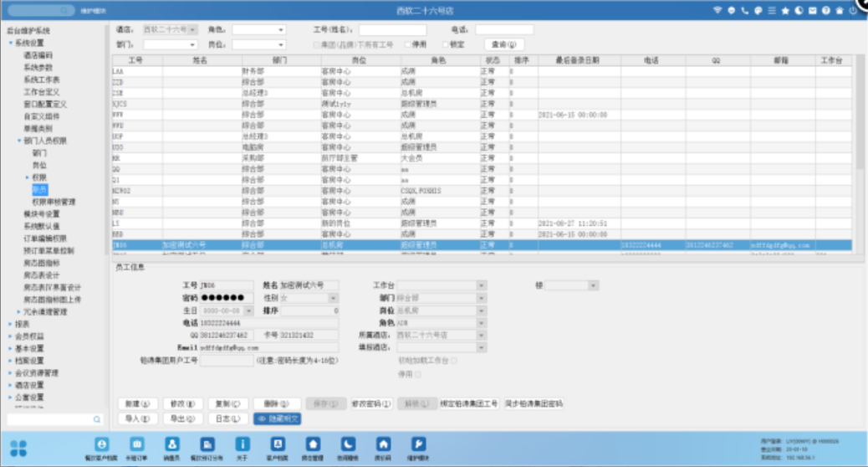This screenshot has height=467, width=868.
Task: Select 系统参数 in the left navigation tree
Action: coord(38,67)
